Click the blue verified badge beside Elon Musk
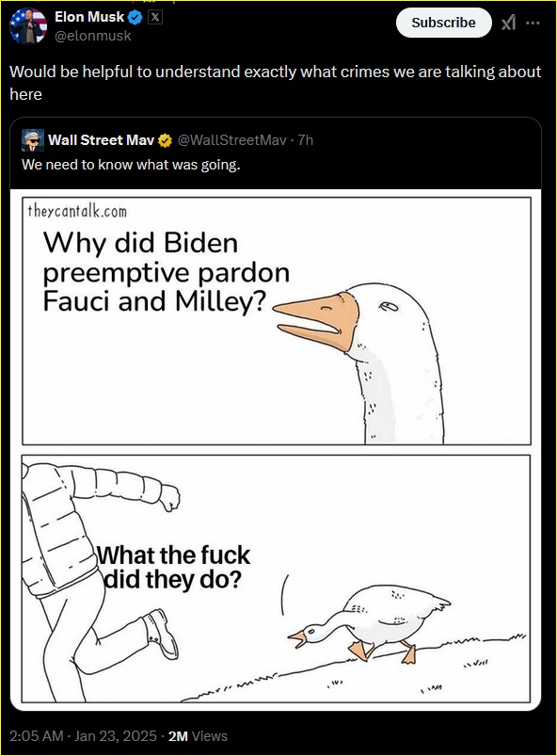The width and height of the screenshot is (557, 756). [x=135, y=18]
